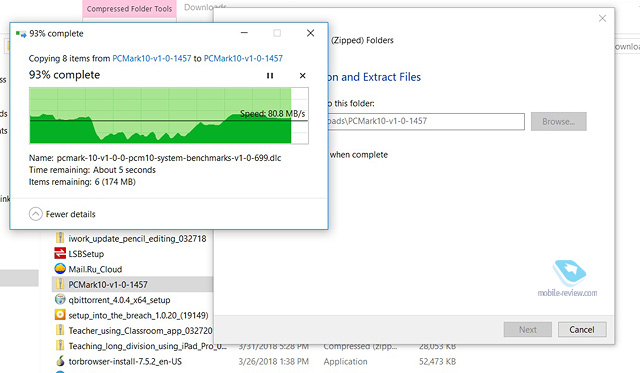The image size is (640, 373).
Task: Close the Extract wizard window
Action: click(602, 18)
